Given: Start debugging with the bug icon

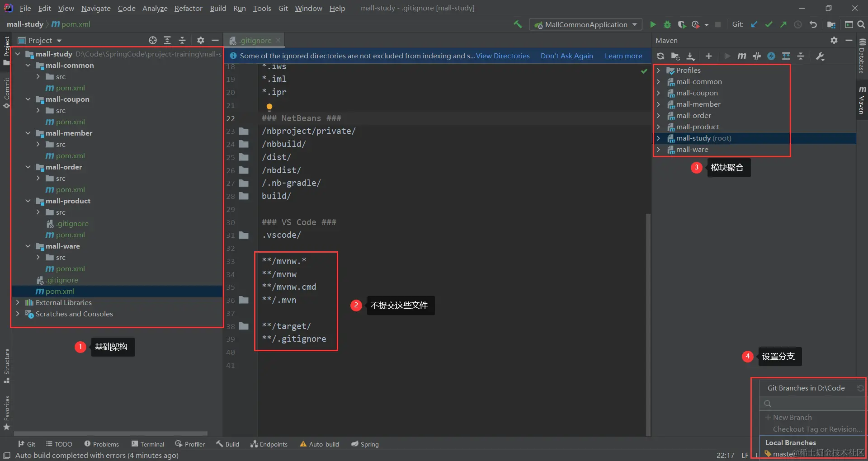Looking at the screenshot, I should tap(667, 24).
